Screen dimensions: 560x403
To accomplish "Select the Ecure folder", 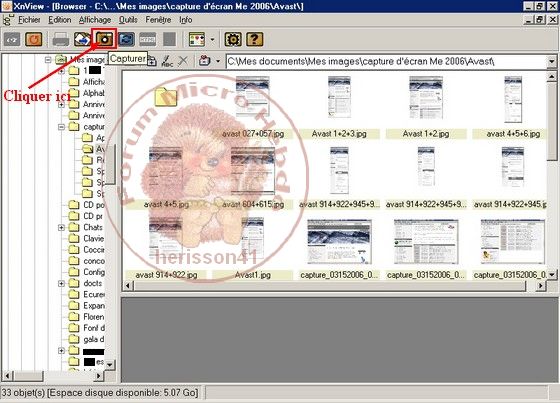I will [x=86, y=294].
